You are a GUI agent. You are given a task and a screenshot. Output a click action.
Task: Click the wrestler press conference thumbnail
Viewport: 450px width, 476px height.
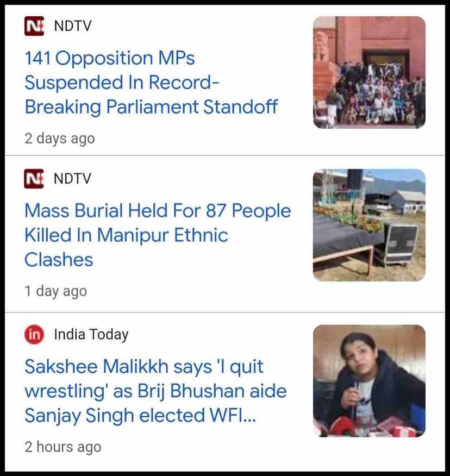369,381
